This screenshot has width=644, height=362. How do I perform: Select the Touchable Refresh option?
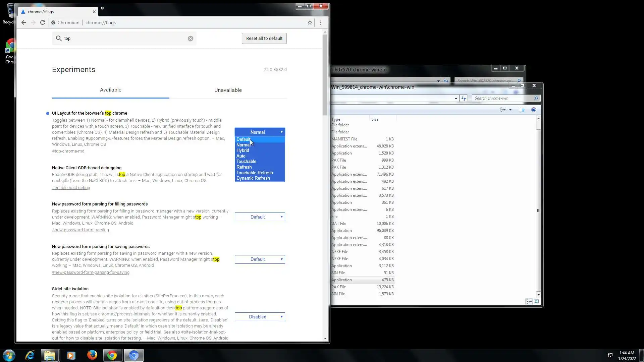255,173
